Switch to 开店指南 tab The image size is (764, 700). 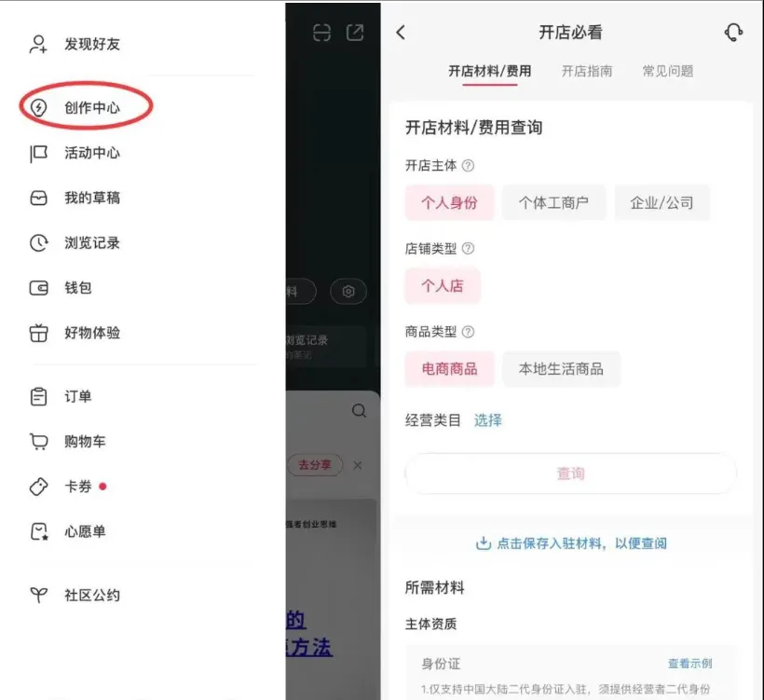(586, 71)
